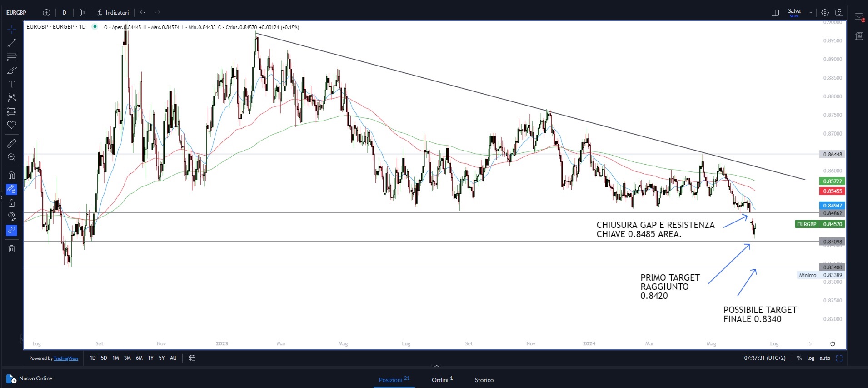Open the dropdown arrow next to Salva

pos(811,13)
